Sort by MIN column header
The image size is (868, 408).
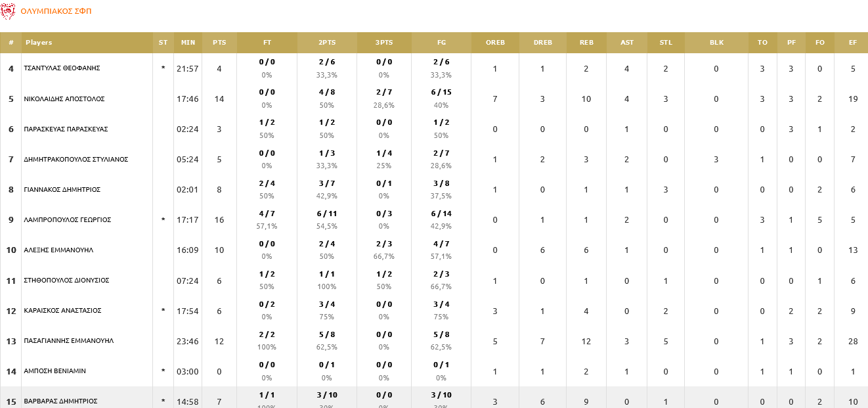188,43
